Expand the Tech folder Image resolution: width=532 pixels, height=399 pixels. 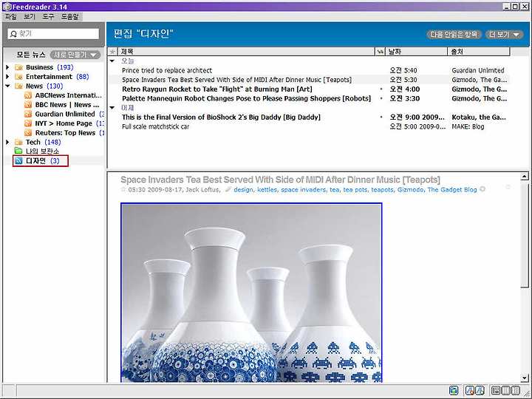pyautogui.click(x=7, y=142)
